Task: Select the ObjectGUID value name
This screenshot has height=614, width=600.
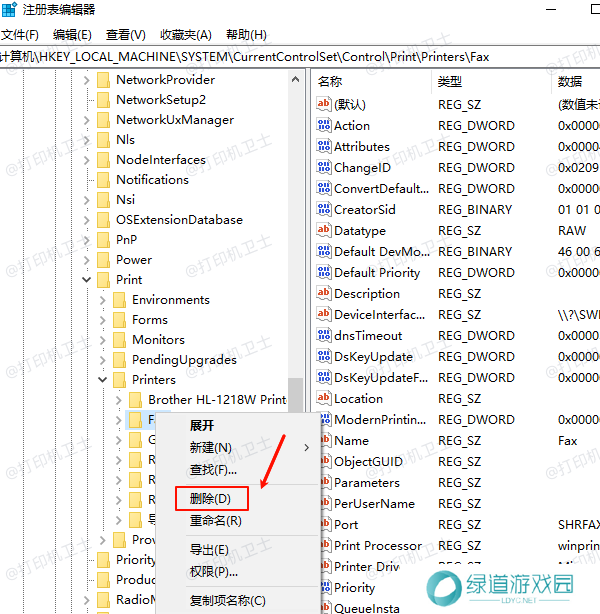Action: pos(368,461)
